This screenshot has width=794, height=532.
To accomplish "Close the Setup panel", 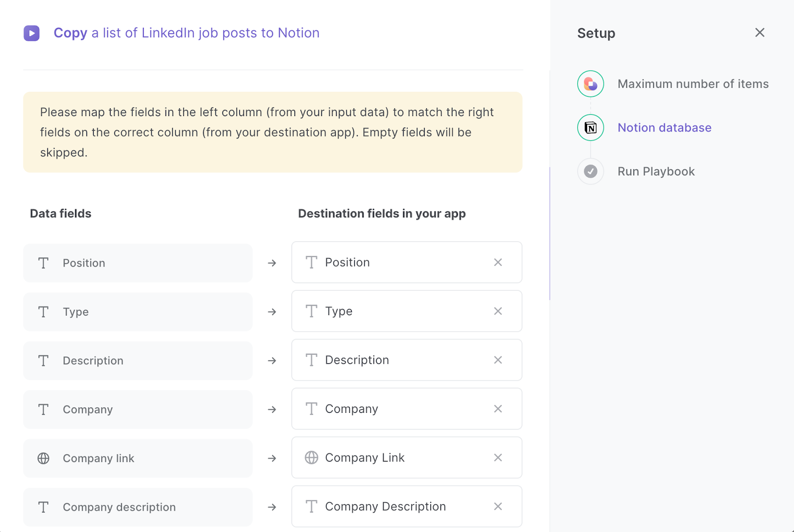I will 760,33.
